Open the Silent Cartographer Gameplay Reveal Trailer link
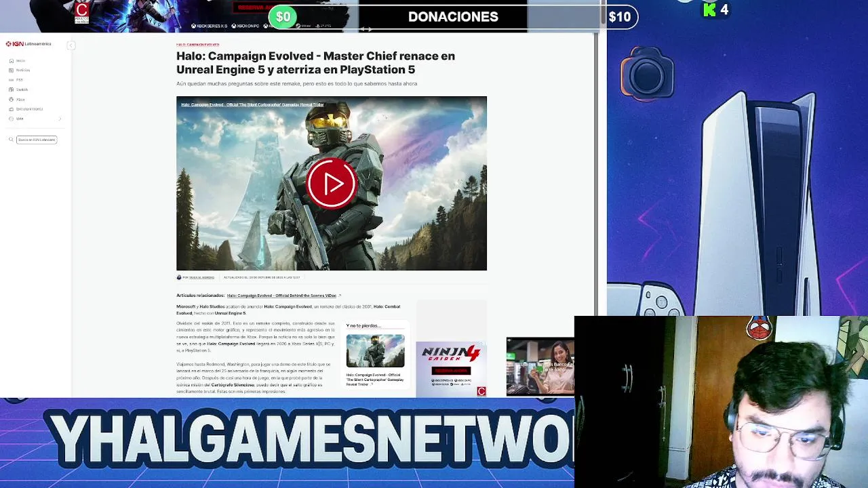This screenshot has width=868, height=488. coord(374,380)
